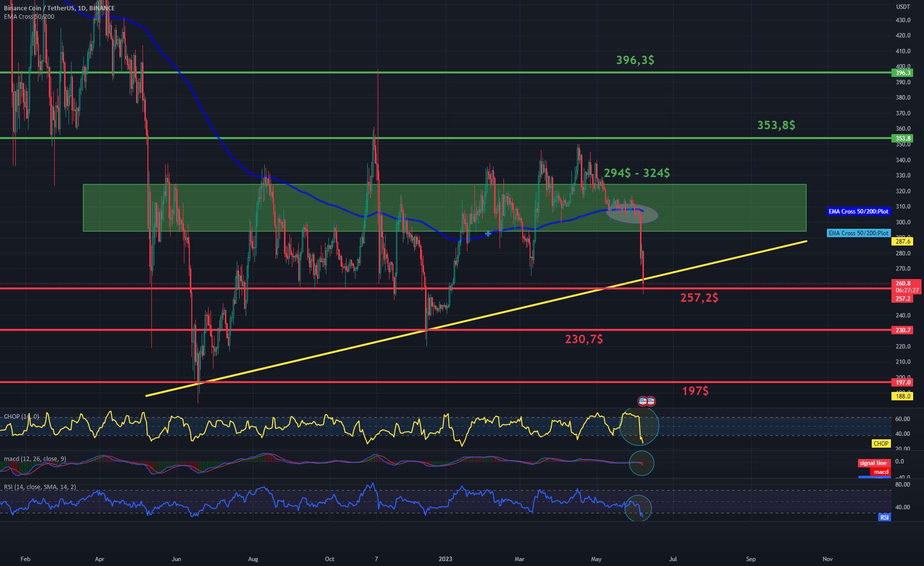Click the right US flag economic event icon
Screen dimensions: 924x566
(x=651, y=401)
